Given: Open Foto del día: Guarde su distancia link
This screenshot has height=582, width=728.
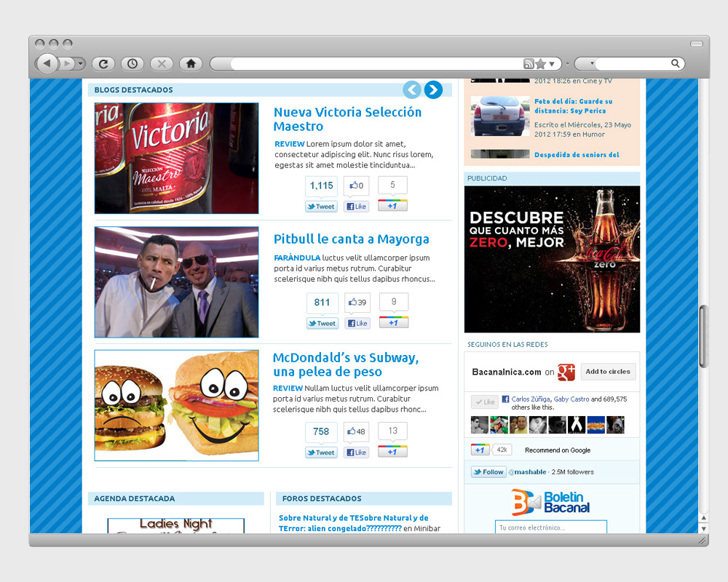Looking at the screenshot, I should (574, 105).
